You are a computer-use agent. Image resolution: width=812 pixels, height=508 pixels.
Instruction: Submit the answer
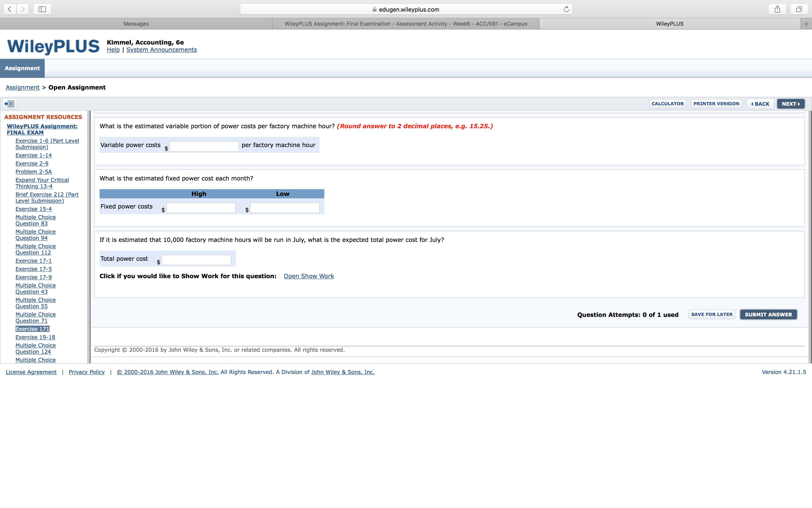[768, 314]
